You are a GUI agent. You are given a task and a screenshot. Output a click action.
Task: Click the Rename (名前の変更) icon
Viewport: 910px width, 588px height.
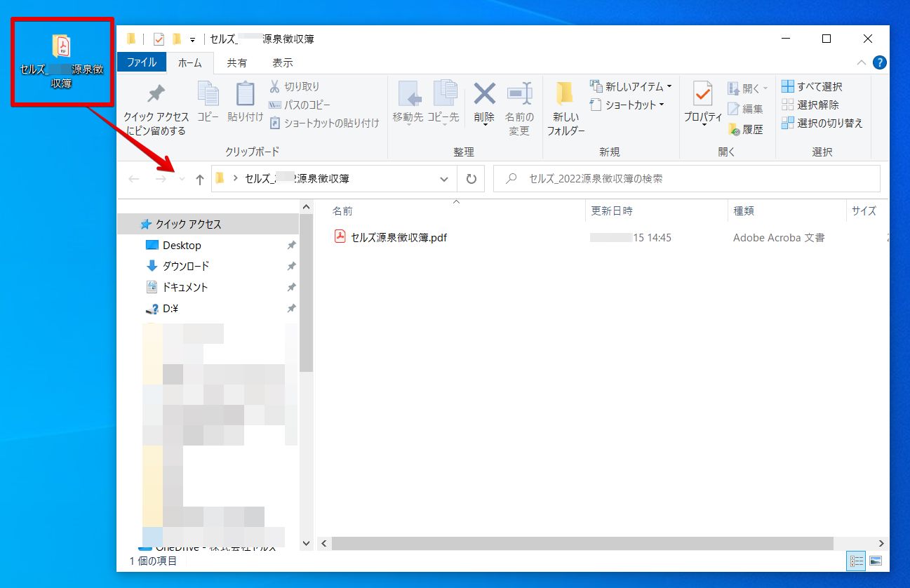tap(519, 95)
